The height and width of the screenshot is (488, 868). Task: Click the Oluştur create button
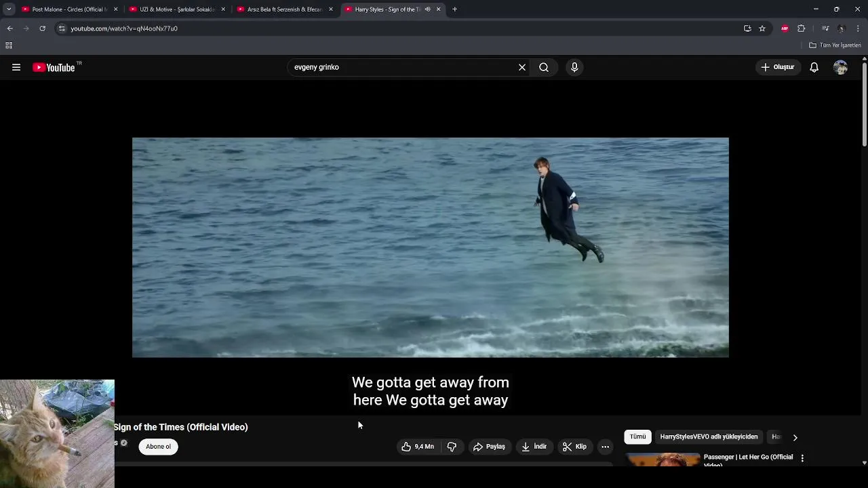pos(778,67)
